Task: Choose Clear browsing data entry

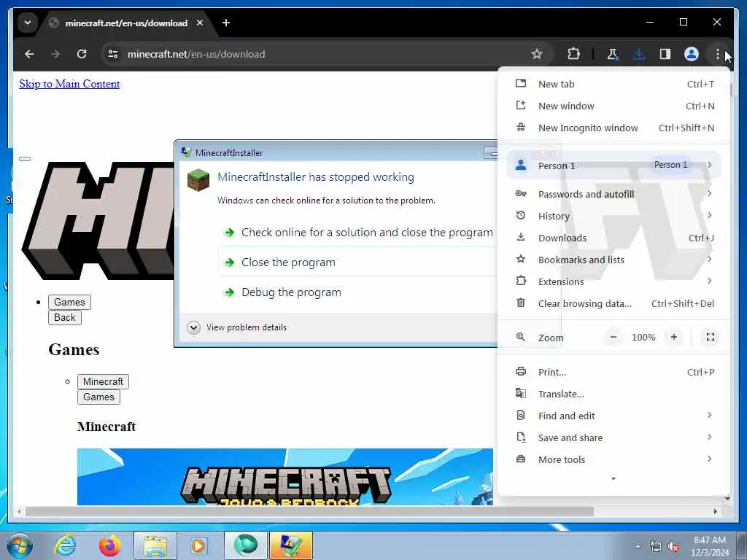Action: pos(614,303)
